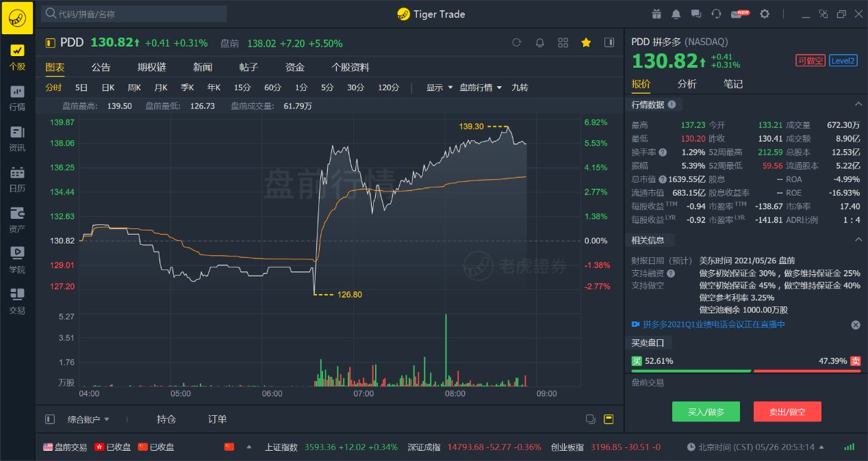This screenshot has width=868, height=461.
Task: Switch to the 帖子 tab
Action: click(248, 67)
